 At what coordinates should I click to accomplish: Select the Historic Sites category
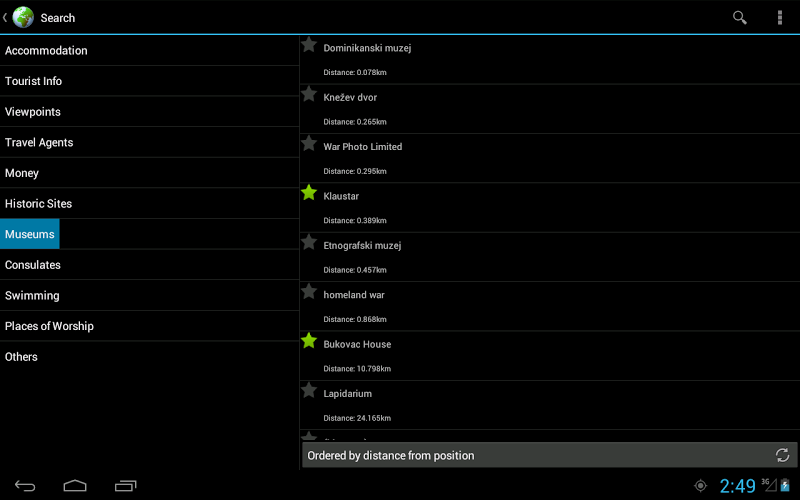(x=39, y=204)
